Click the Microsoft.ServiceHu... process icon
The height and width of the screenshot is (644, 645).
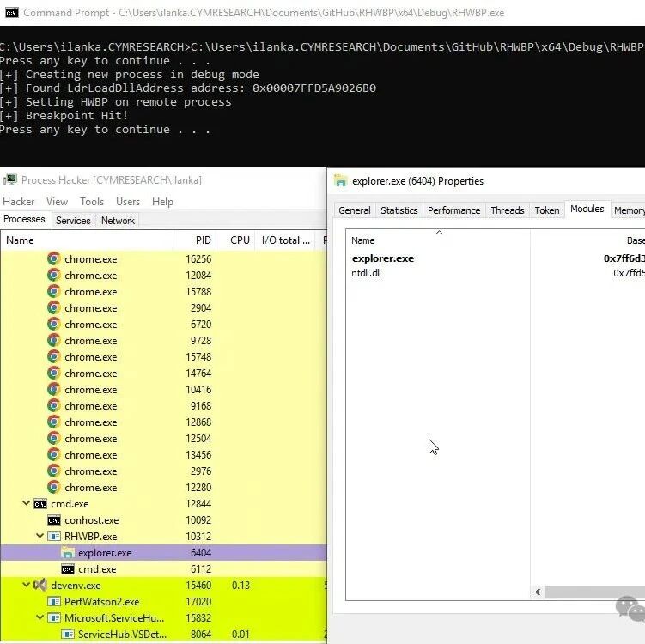(54, 617)
